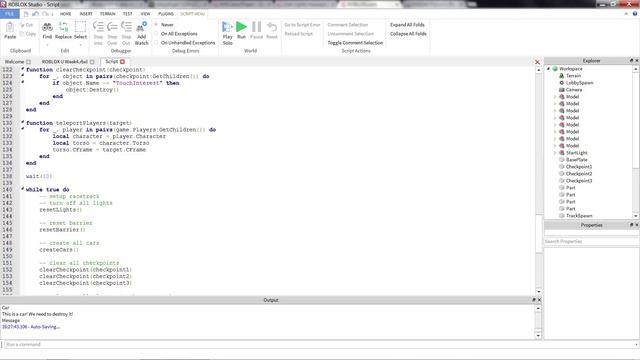Click Go to Script Error
The image size is (640, 360).
tap(302, 24)
